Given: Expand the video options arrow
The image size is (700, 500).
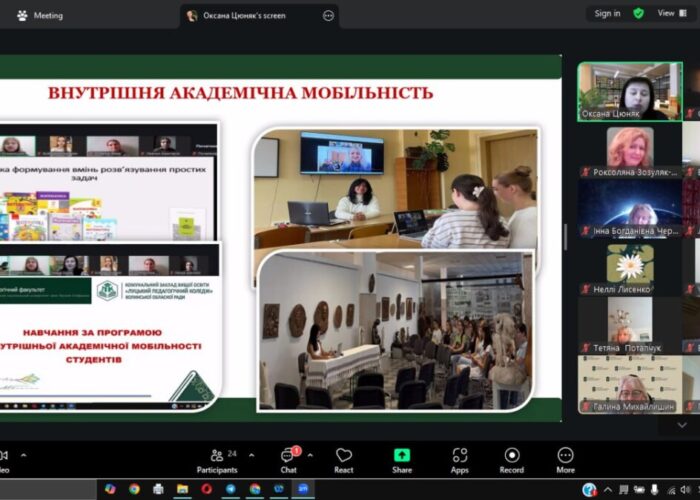Looking at the screenshot, I should [x=22, y=455].
